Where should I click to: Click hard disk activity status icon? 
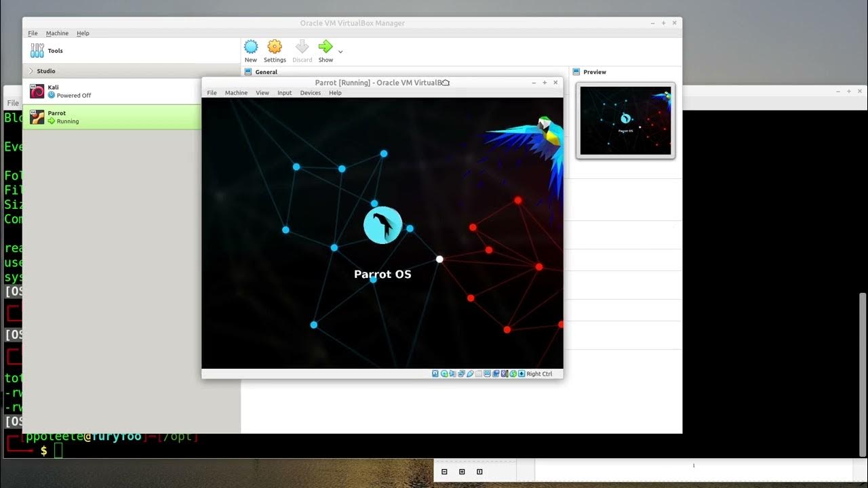tap(435, 373)
